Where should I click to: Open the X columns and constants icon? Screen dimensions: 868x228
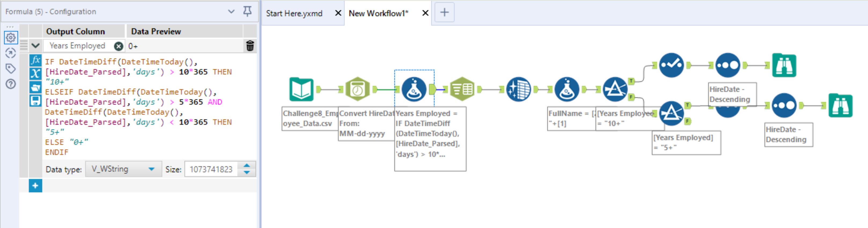(x=35, y=73)
